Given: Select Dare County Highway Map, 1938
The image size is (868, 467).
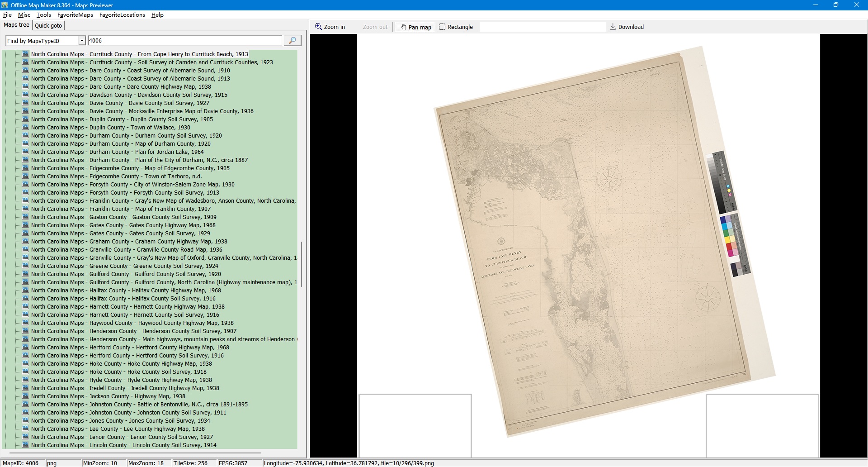Looking at the screenshot, I should [121, 87].
